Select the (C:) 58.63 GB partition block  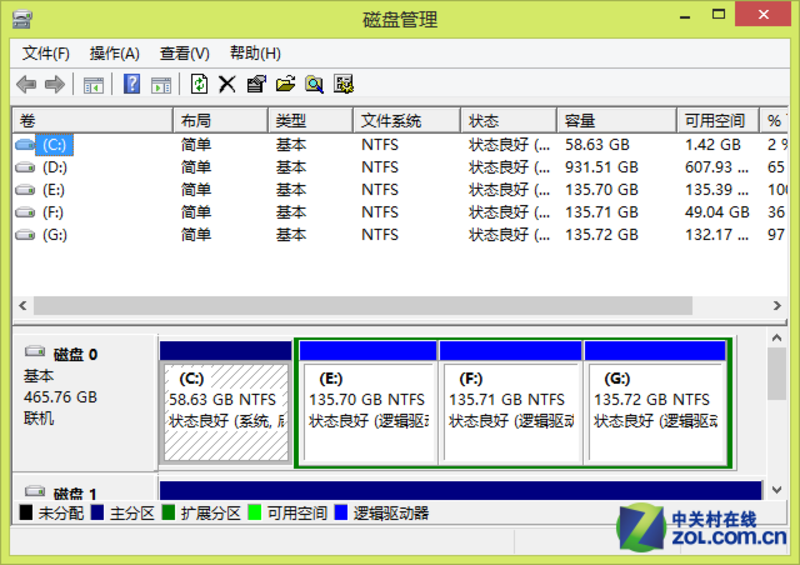click(x=226, y=402)
